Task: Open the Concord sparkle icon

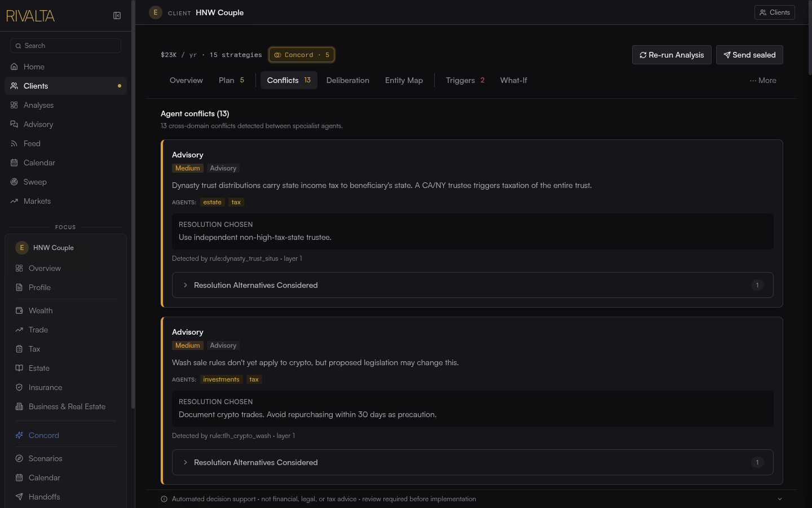Action: pos(19,435)
